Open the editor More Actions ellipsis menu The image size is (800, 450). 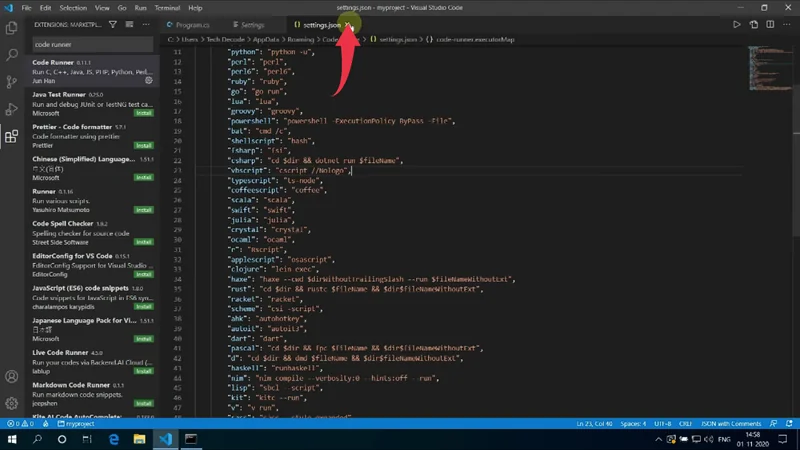coord(786,24)
